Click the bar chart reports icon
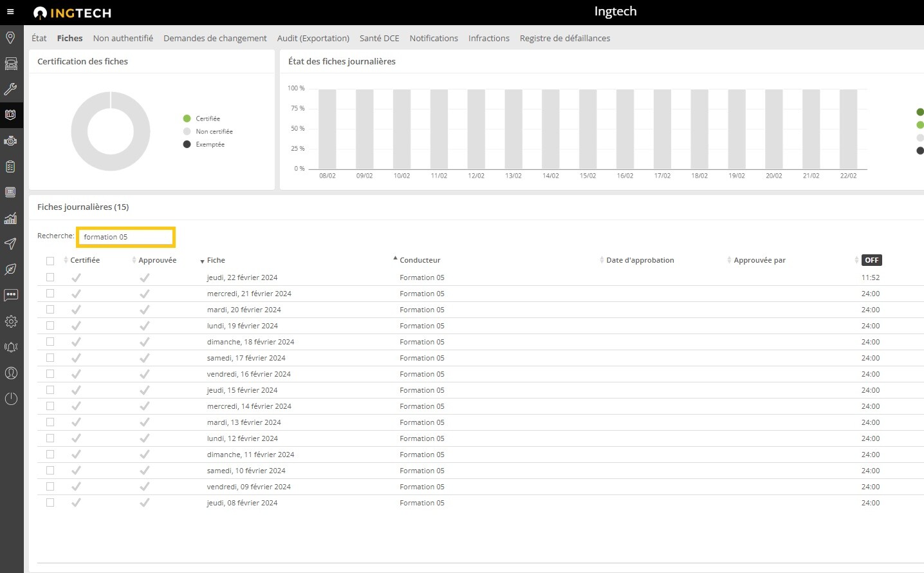Image resolution: width=924 pixels, height=573 pixels. (11, 218)
